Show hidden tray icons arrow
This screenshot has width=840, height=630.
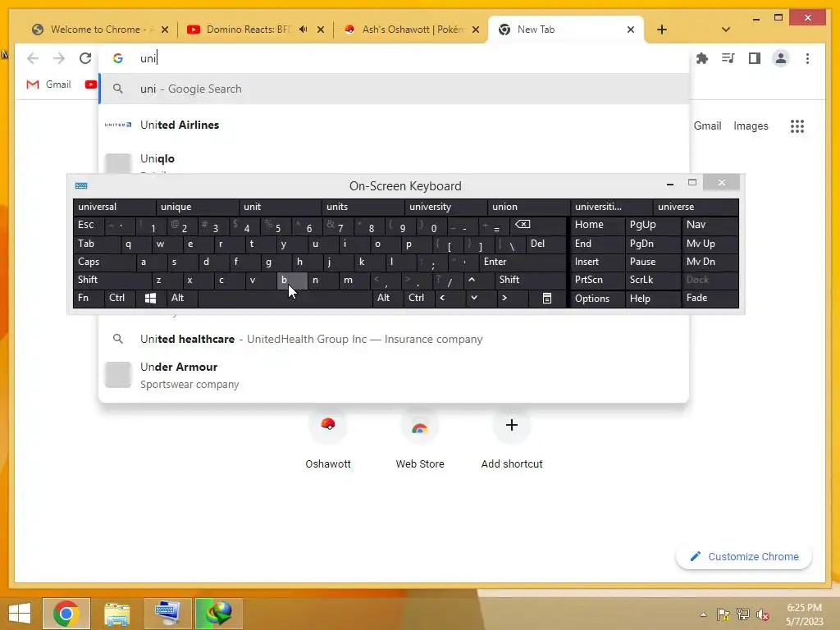click(x=703, y=614)
